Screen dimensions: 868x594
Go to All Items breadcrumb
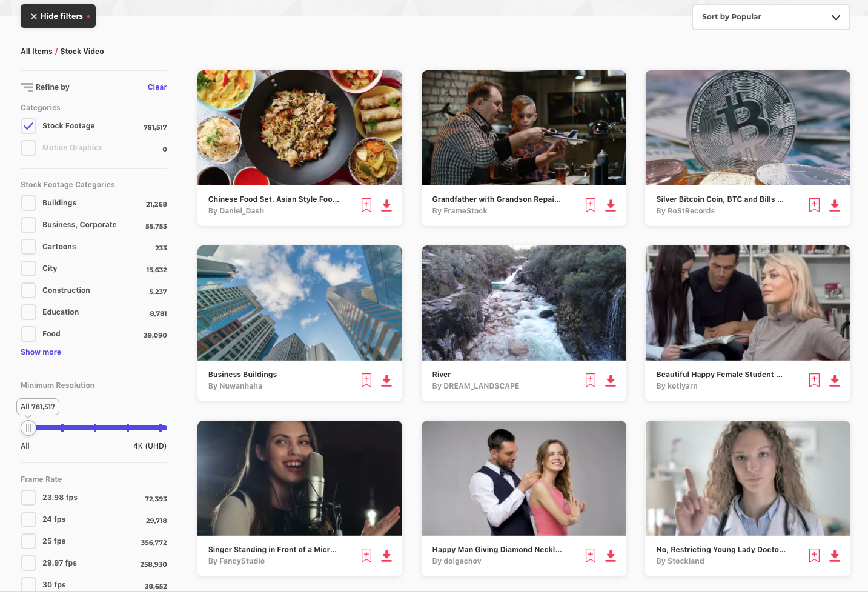coord(36,52)
